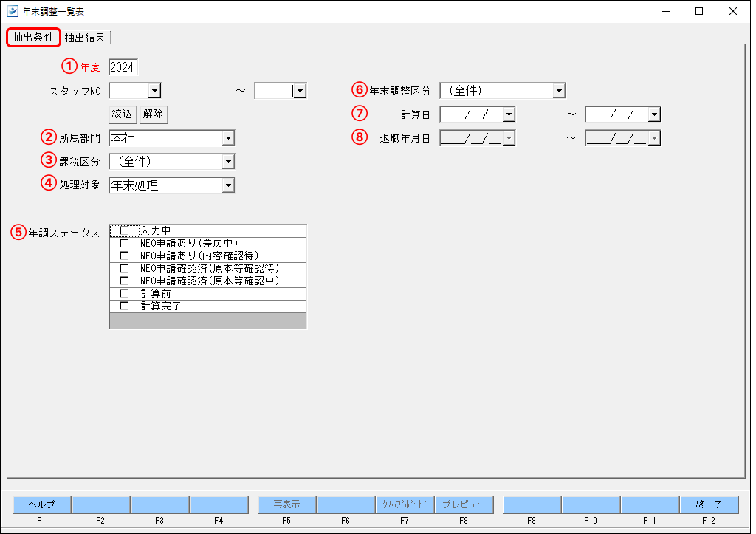Open the 計算日 end date picker
756x534 pixels.
point(654,114)
